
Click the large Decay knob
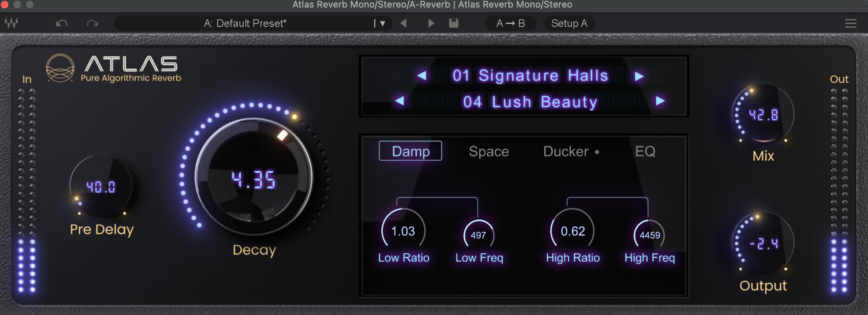(x=254, y=177)
